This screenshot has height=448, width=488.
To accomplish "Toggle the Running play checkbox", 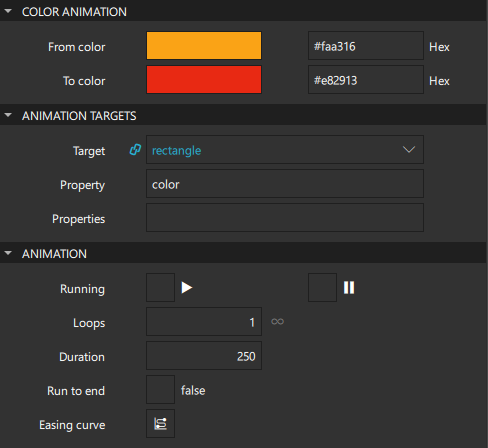I will tap(160, 288).
